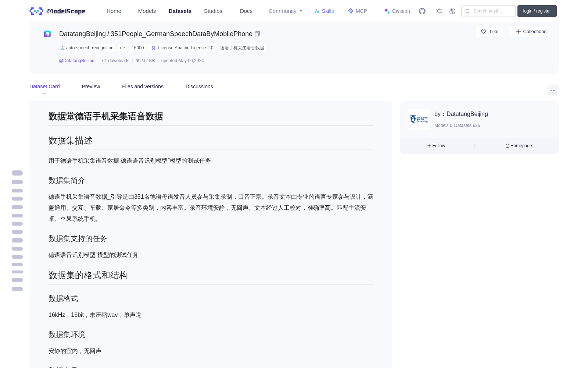This screenshot has height=368, width=588.
Task: Open the ModelScope logo homepage
Action: pyautogui.click(x=58, y=11)
